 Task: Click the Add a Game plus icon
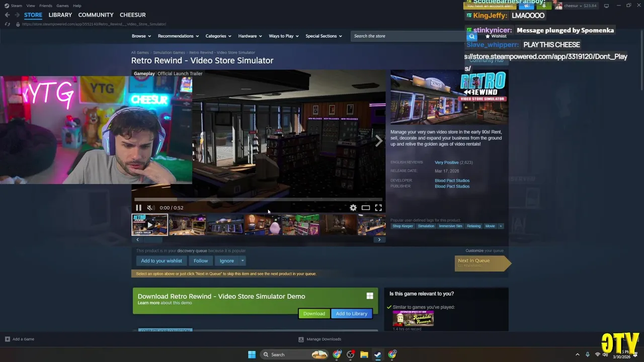coord(7,339)
